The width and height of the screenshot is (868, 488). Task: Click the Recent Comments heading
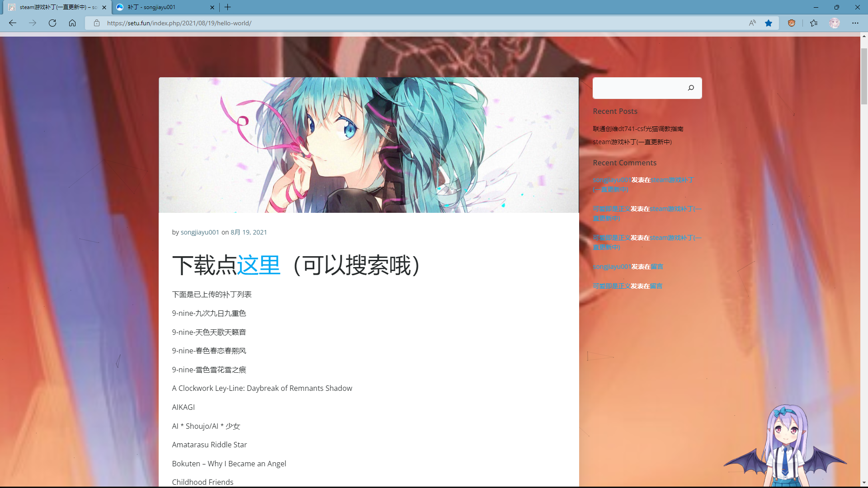point(625,163)
